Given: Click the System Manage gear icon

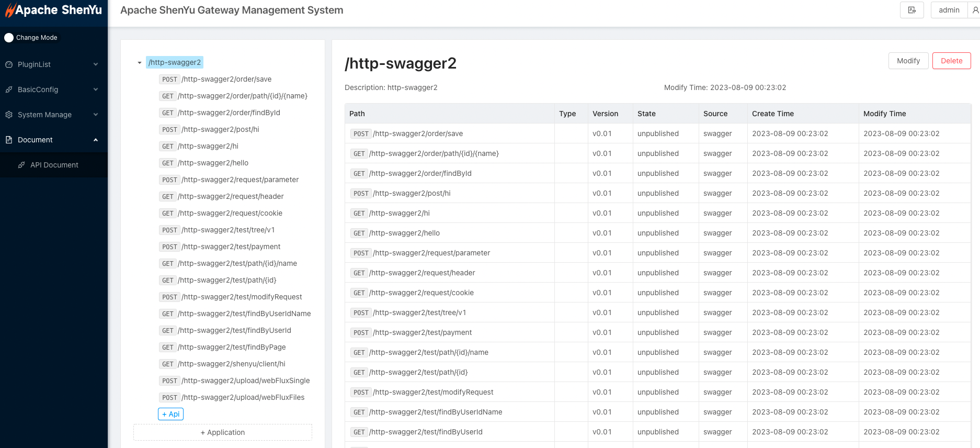Looking at the screenshot, I should pos(9,115).
